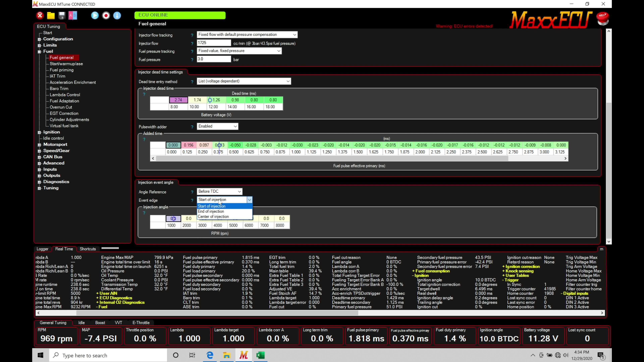Select Acceleration Enrichment tree item
The image size is (644, 362).
[72, 82]
